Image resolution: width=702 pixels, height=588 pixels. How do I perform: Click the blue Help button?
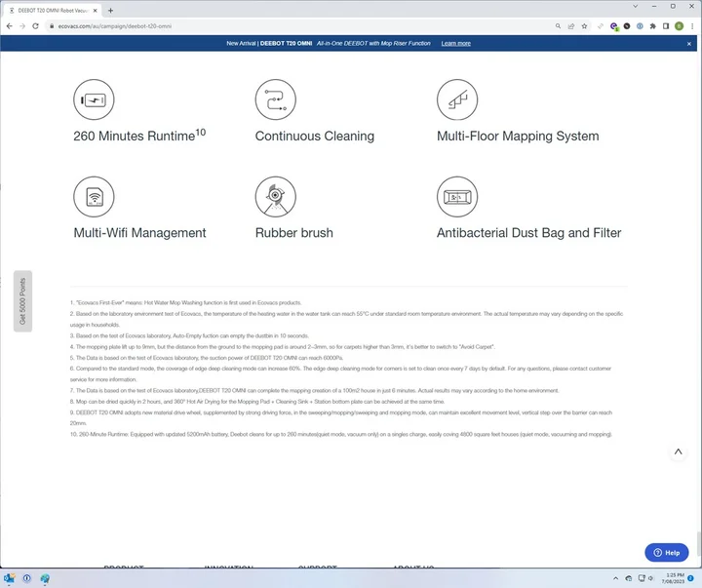[x=667, y=552]
